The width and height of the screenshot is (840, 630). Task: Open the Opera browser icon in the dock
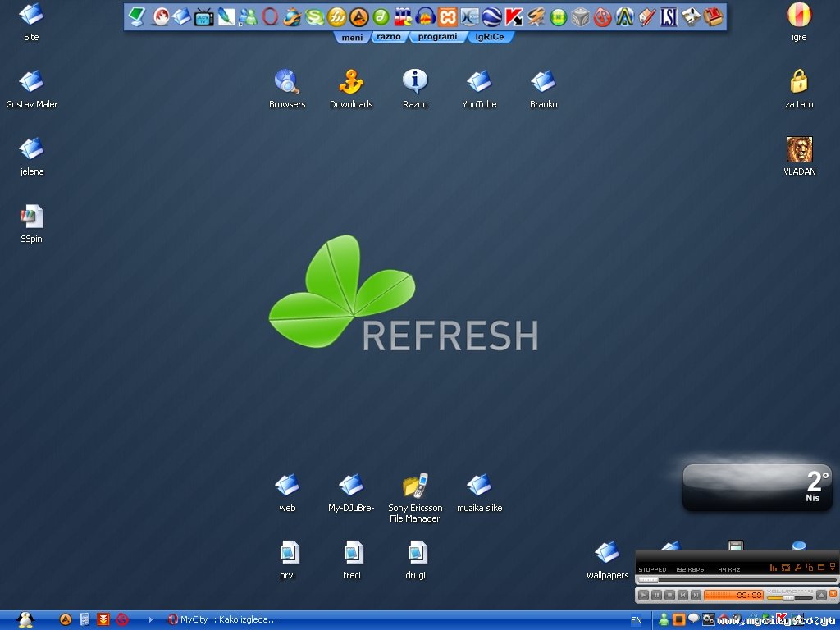(x=270, y=16)
